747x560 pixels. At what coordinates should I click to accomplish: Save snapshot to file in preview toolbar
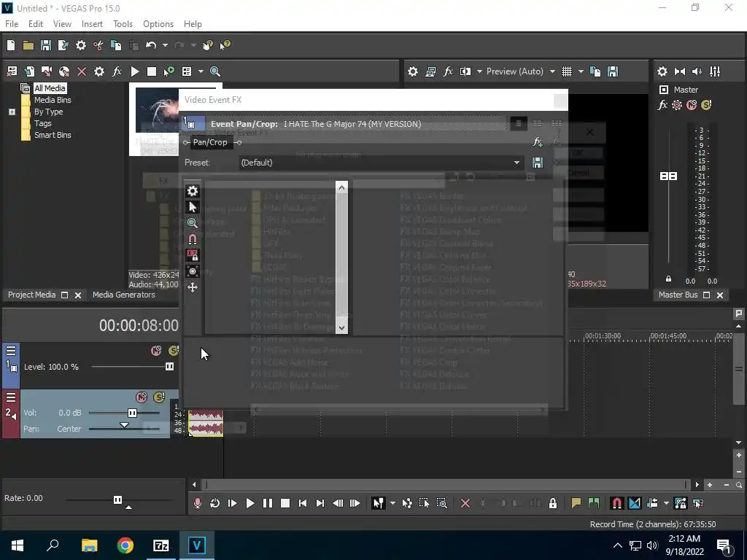click(613, 71)
